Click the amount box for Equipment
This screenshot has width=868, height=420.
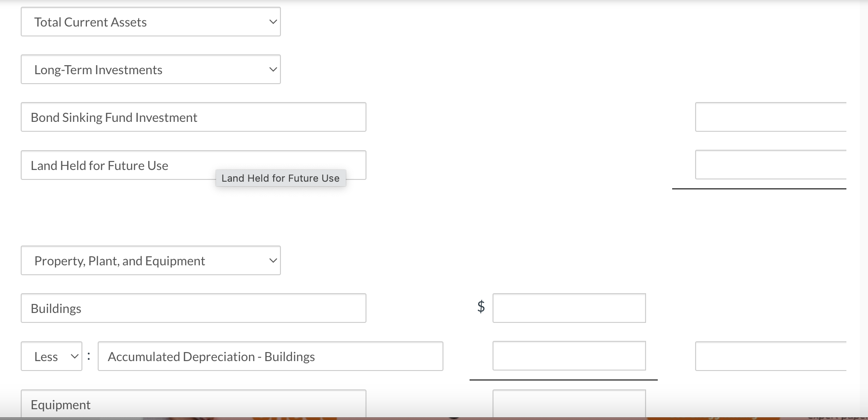tap(569, 404)
